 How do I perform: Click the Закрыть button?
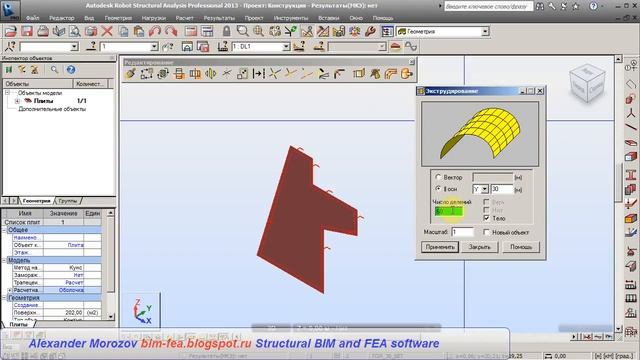pyautogui.click(x=479, y=247)
